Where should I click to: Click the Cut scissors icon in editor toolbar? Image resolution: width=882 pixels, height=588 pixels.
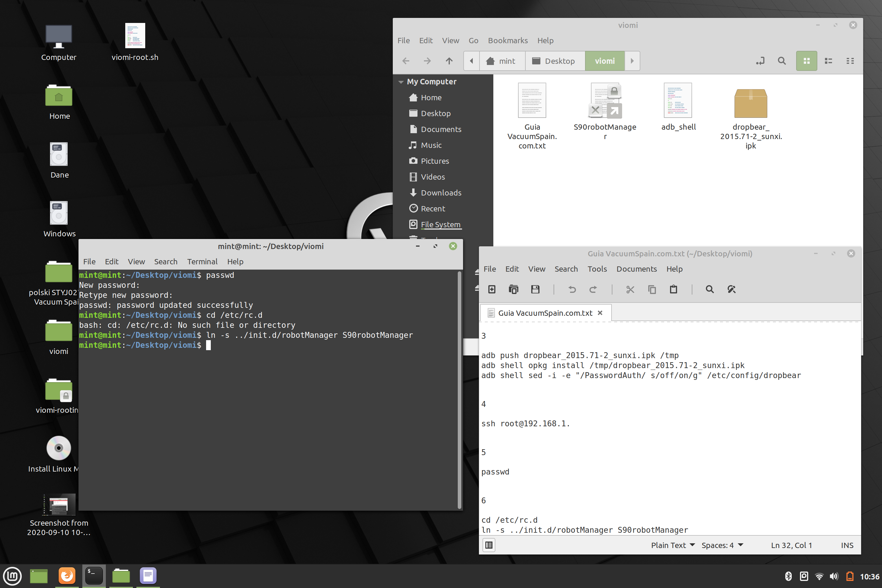[x=630, y=289]
